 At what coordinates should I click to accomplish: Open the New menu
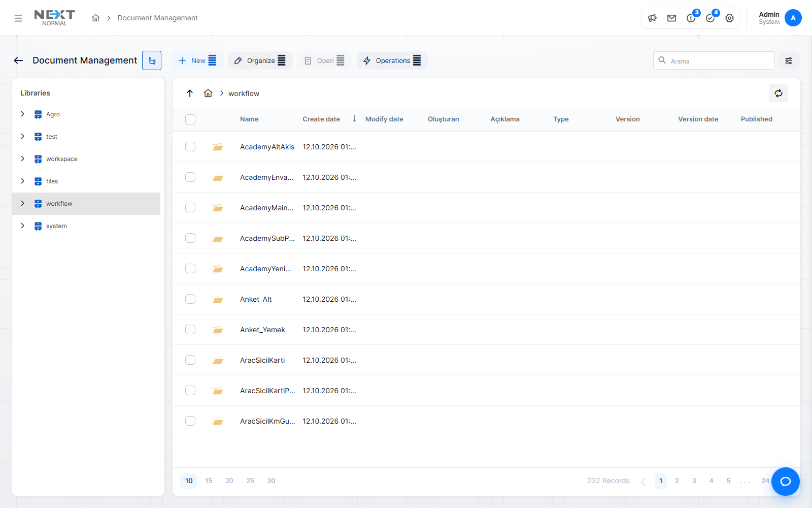pos(197,60)
